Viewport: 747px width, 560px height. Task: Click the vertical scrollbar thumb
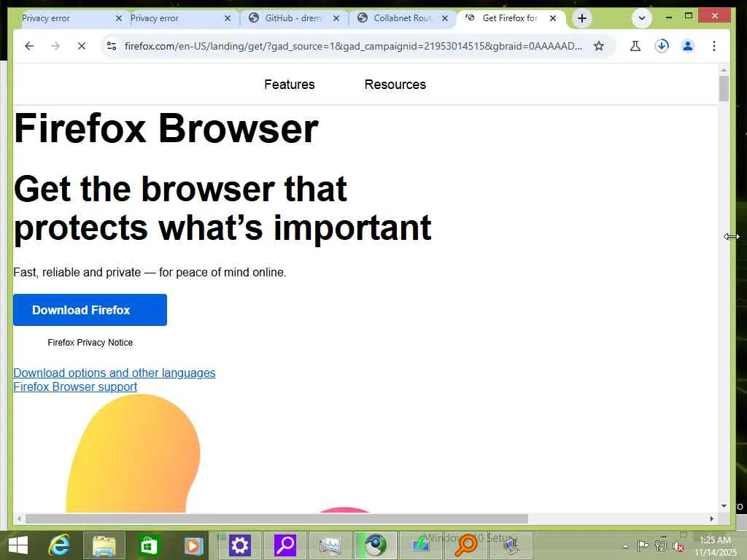tap(724, 88)
